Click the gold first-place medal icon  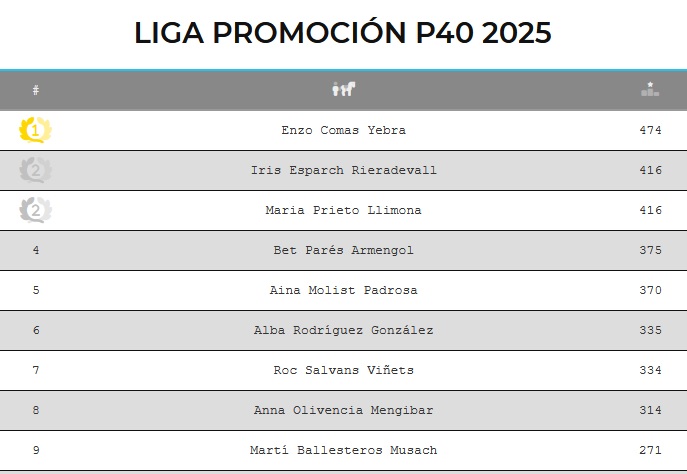(36, 130)
